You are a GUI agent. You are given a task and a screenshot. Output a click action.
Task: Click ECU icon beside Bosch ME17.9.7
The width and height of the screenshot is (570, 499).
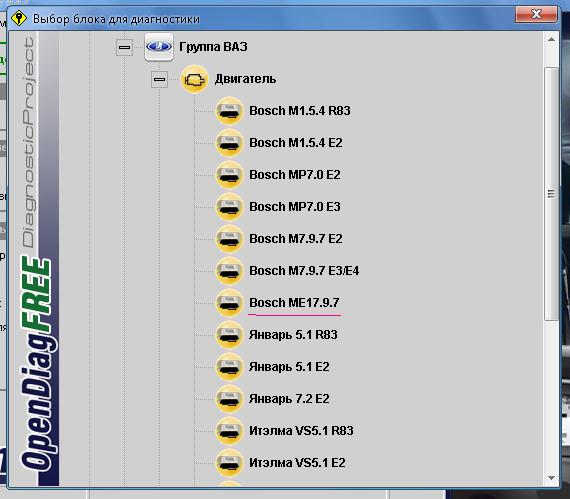point(229,302)
